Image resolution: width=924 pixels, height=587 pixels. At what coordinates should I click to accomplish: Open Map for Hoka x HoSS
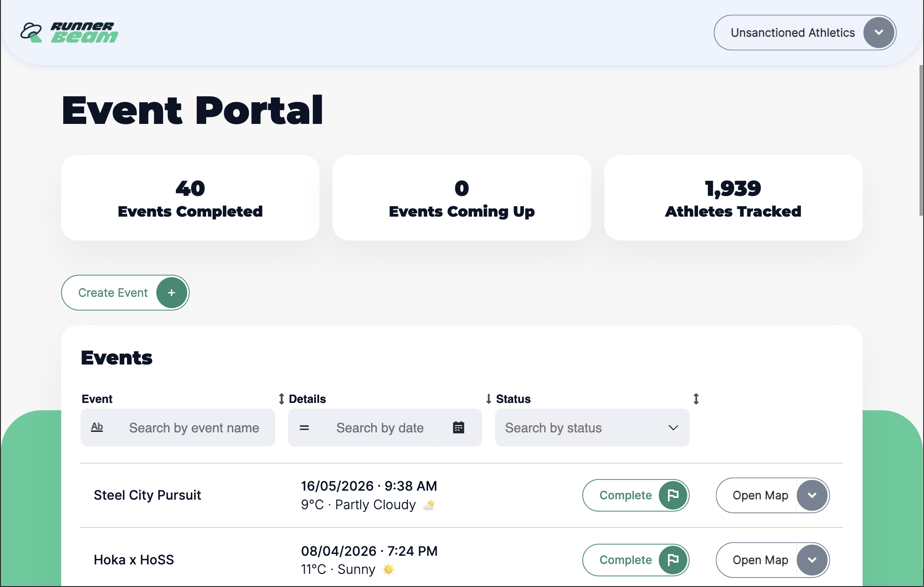tap(760, 560)
